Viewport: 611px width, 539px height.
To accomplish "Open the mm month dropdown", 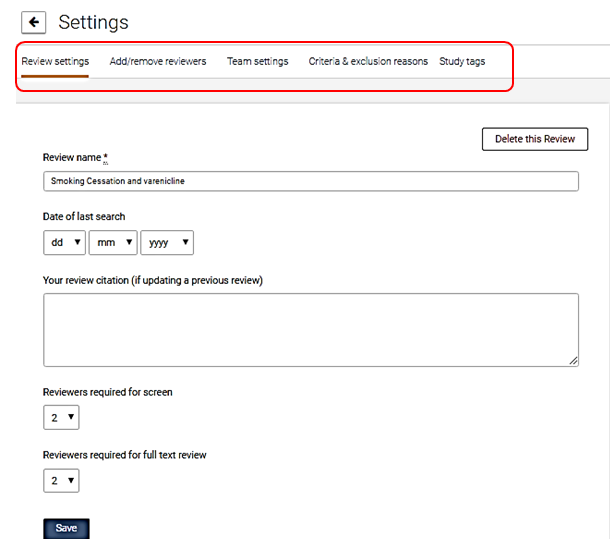I will (113, 242).
